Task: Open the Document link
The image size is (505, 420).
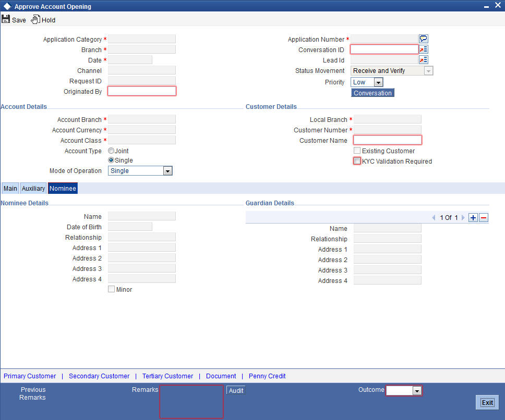Action: [x=221, y=376]
